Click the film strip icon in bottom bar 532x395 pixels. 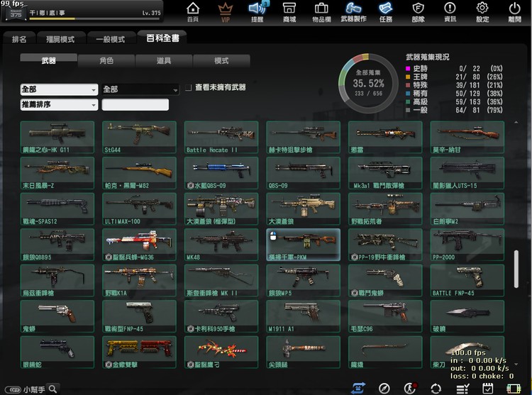(x=514, y=389)
